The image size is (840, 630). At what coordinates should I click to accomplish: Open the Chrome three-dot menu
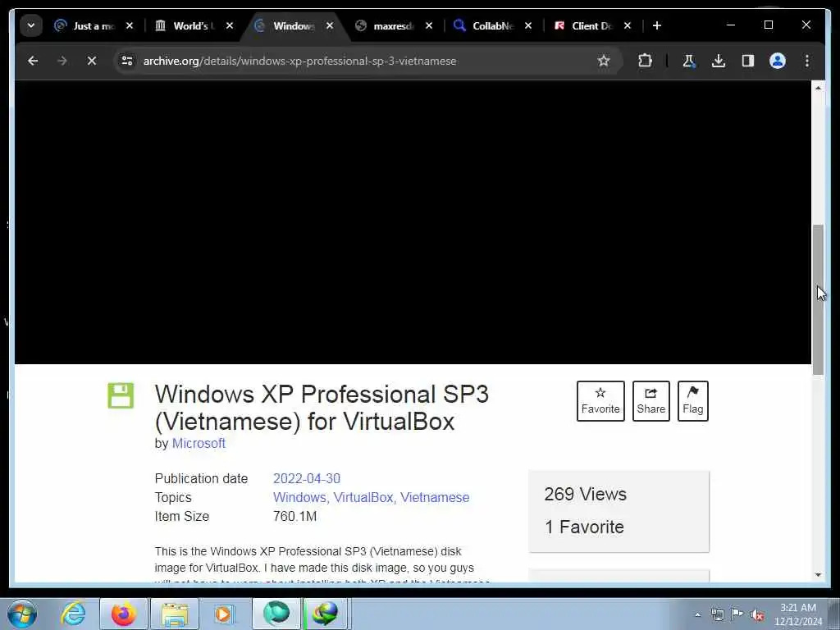coord(807,61)
